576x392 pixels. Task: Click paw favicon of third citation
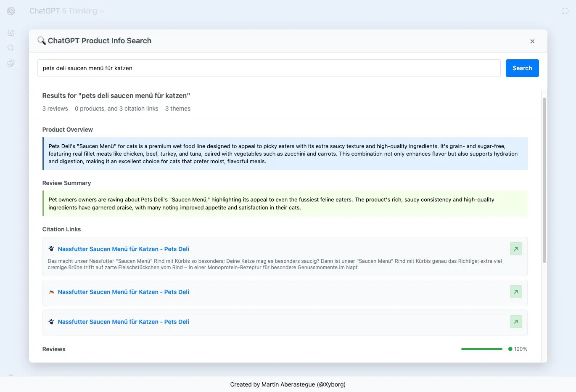(x=51, y=322)
